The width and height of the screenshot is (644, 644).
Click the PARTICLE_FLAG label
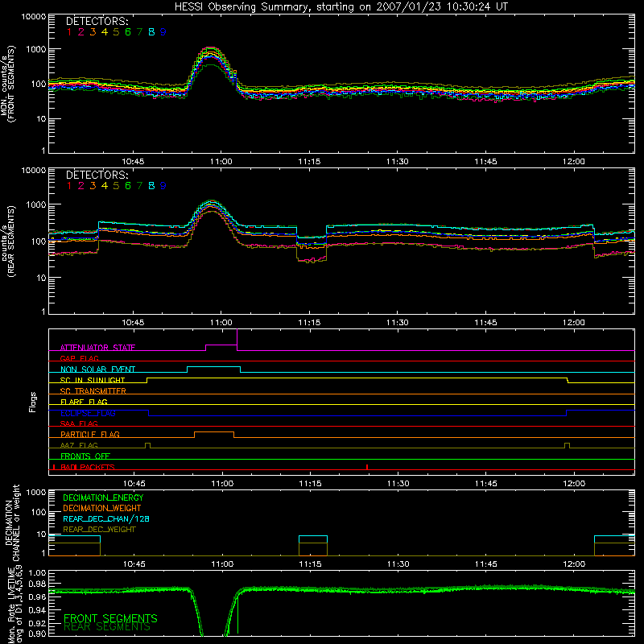(90, 435)
